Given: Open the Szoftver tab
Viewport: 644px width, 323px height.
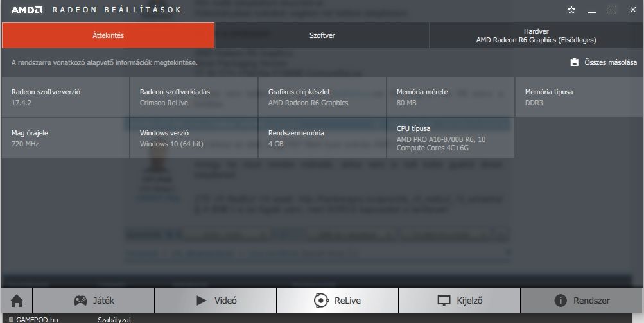Looking at the screenshot, I should 322,35.
